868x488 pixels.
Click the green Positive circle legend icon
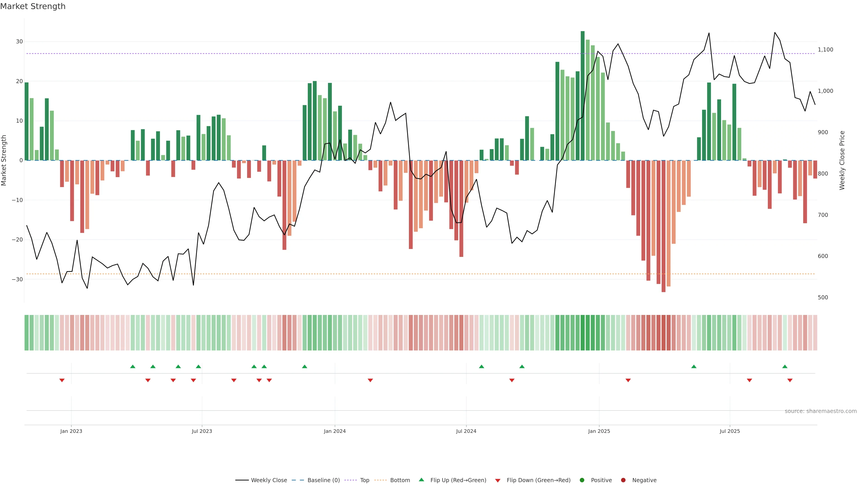pyautogui.click(x=582, y=480)
